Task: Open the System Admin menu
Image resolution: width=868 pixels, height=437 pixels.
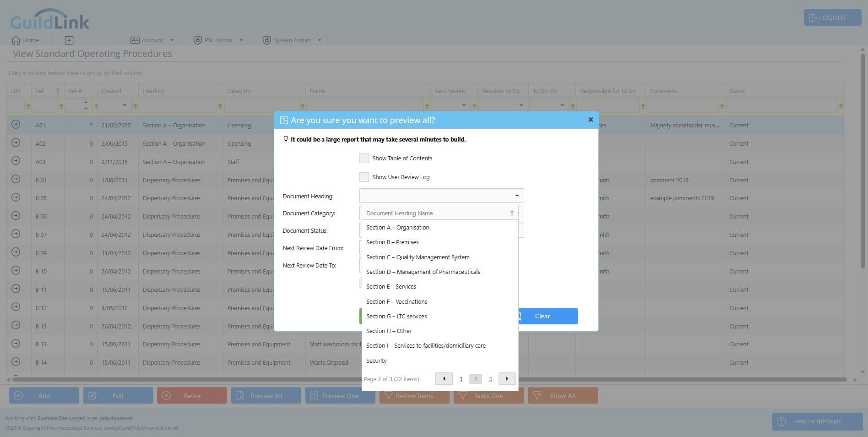Action: pyautogui.click(x=292, y=40)
